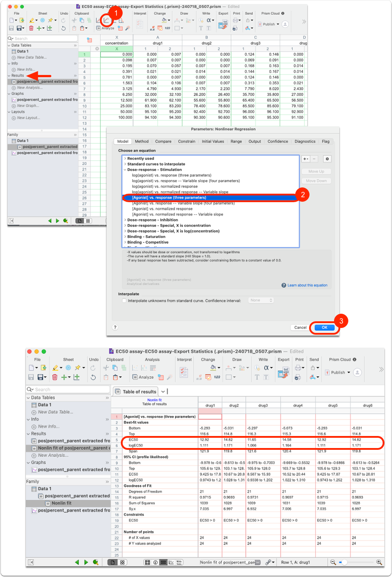This screenshot has height=577, width=392.
Task: Click New Graph... in the data table window sidebar
Action: click(28, 106)
